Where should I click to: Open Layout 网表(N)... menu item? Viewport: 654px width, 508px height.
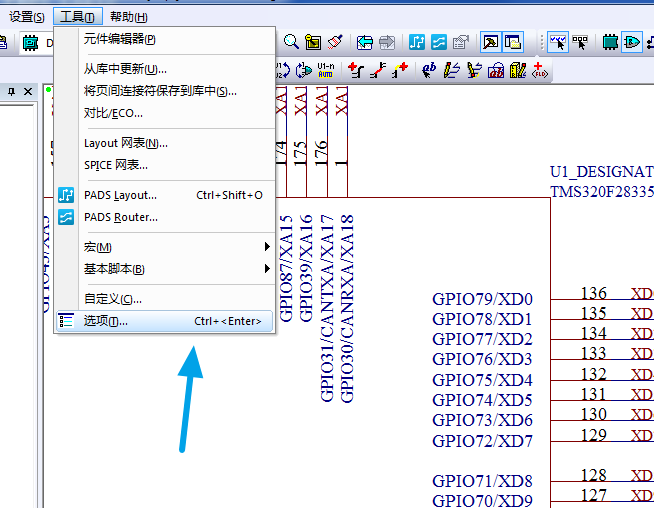(x=165, y=143)
